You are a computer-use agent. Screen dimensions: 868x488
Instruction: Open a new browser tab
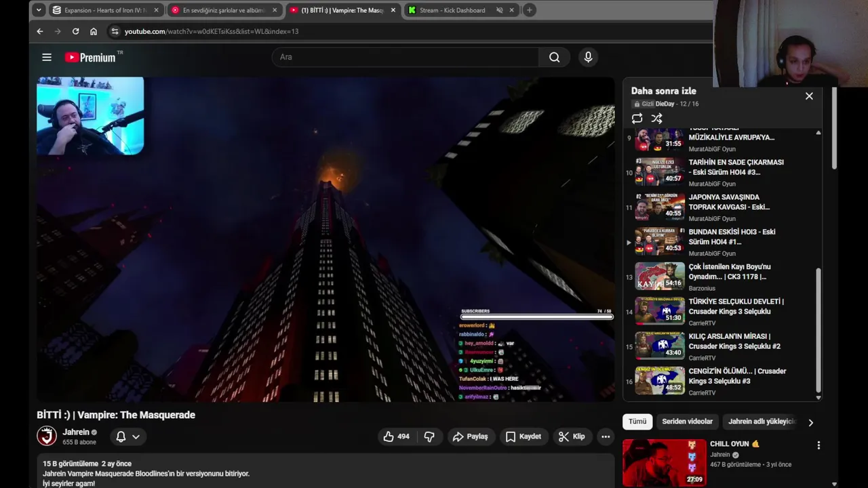(530, 10)
